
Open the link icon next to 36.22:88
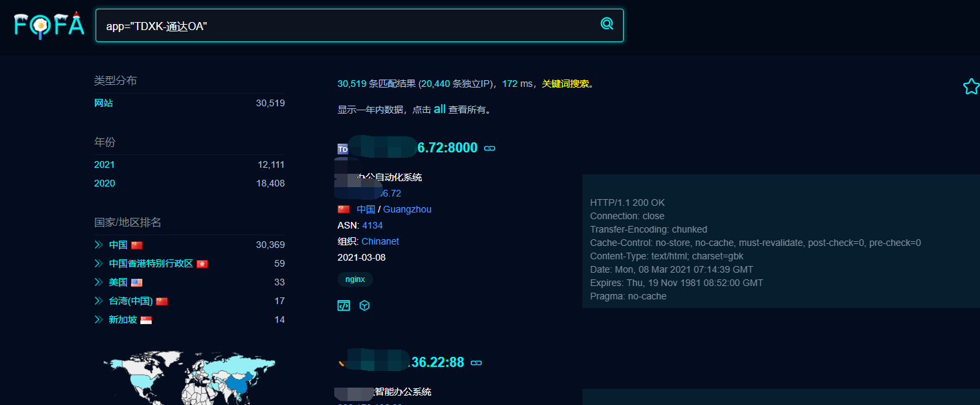[x=476, y=363]
